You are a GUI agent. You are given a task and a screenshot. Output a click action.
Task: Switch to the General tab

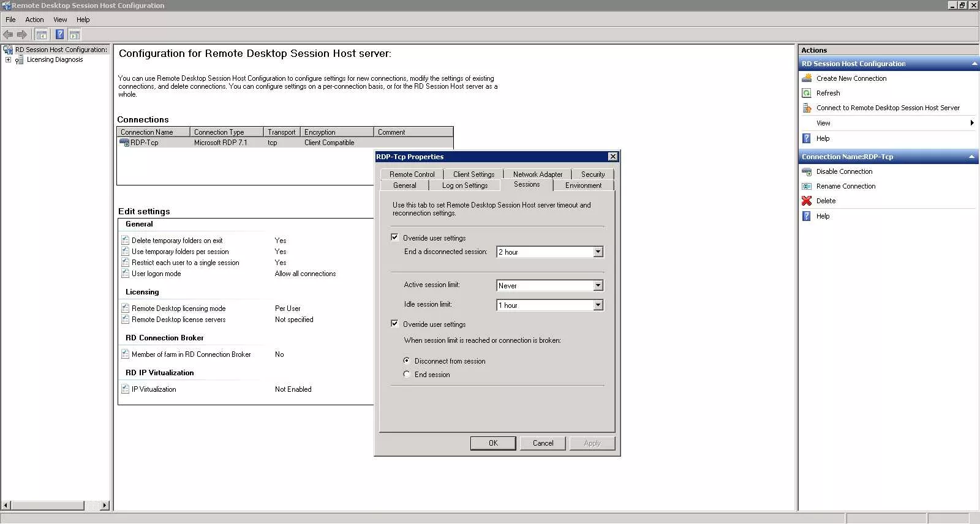[404, 185]
